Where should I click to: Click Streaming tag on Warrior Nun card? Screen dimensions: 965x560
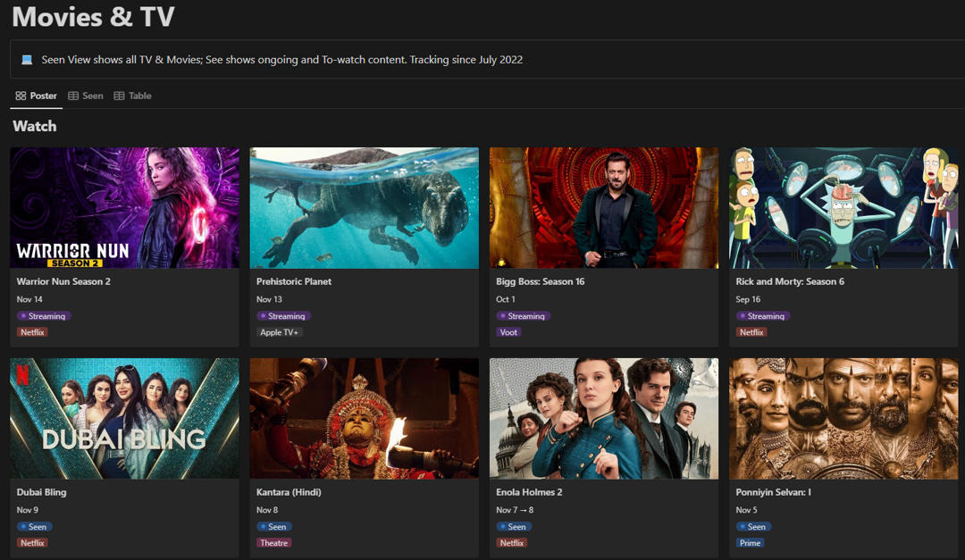(x=44, y=316)
